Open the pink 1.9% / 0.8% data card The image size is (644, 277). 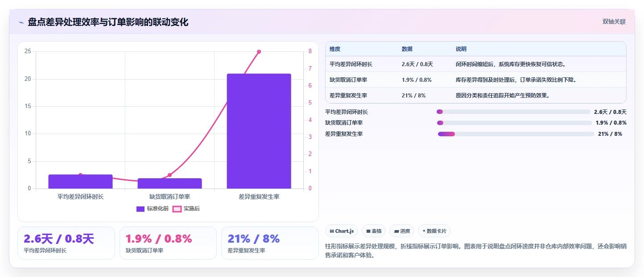click(168, 243)
